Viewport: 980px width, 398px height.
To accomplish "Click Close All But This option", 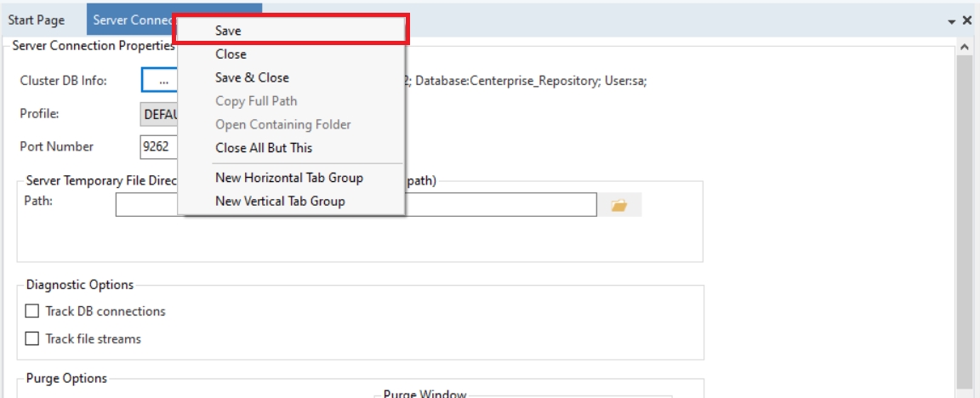I will coord(264,148).
